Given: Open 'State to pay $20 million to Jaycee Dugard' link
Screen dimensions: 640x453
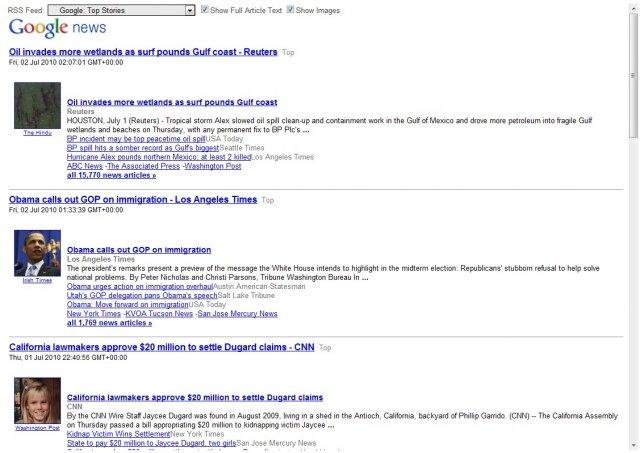Looking at the screenshot, I should coord(151,443).
